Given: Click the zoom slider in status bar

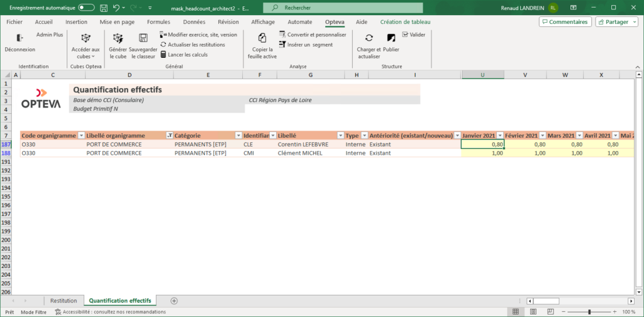Looking at the screenshot, I should (589, 312).
